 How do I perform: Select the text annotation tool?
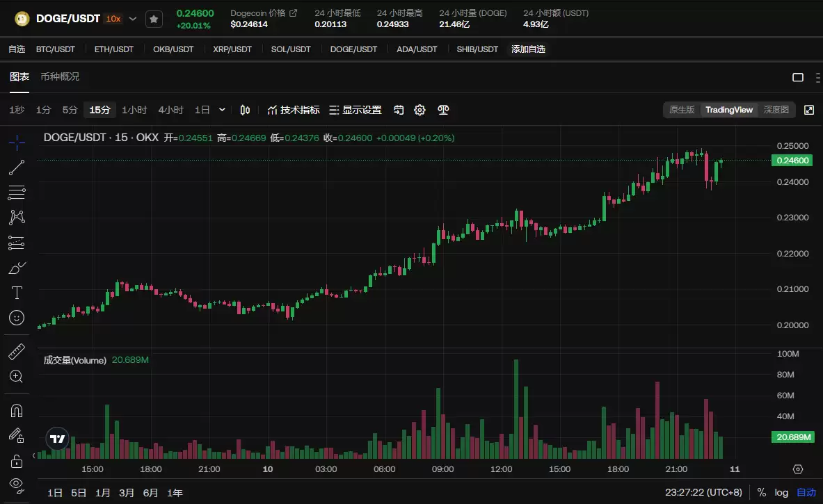16,293
